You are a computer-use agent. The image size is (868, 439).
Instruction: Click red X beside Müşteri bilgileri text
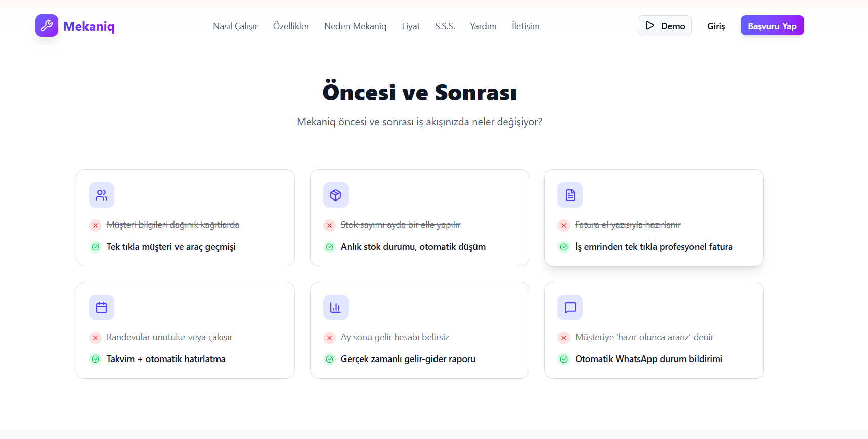pyautogui.click(x=95, y=225)
